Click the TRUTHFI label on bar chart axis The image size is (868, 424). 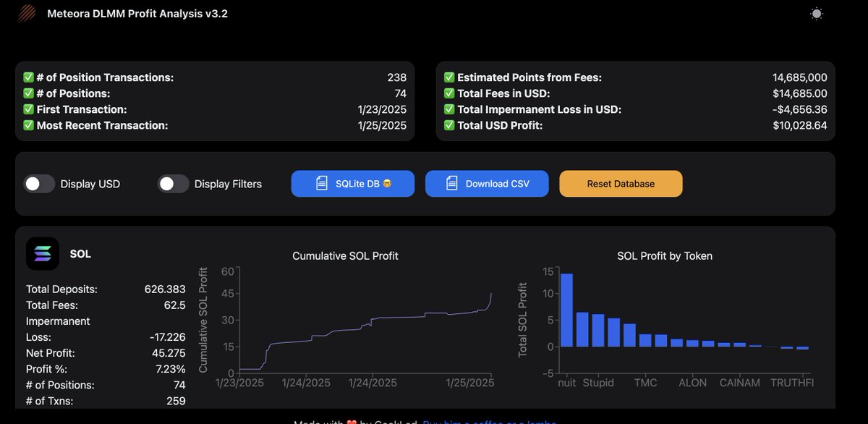click(792, 382)
